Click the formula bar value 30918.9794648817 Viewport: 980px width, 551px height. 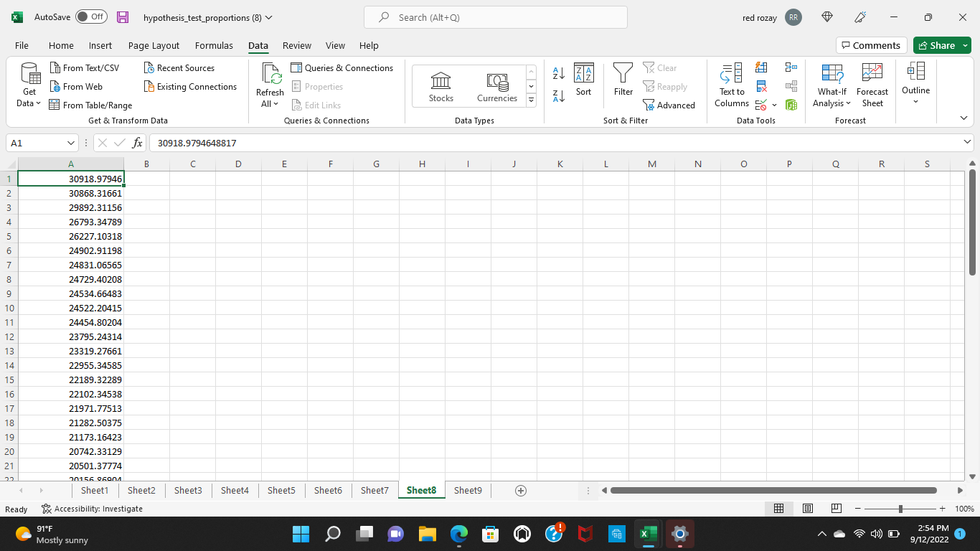pos(197,143)
